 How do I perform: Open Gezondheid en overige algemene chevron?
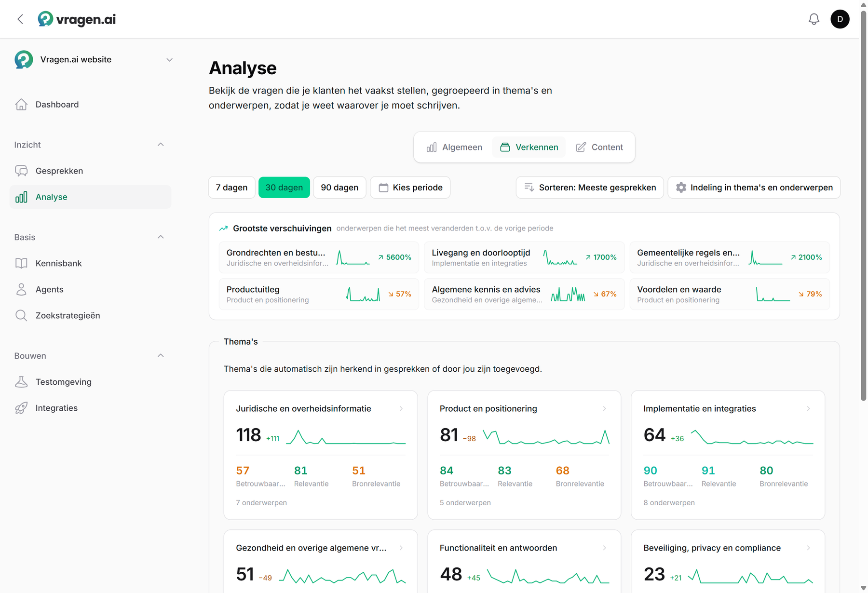[401, 548]
